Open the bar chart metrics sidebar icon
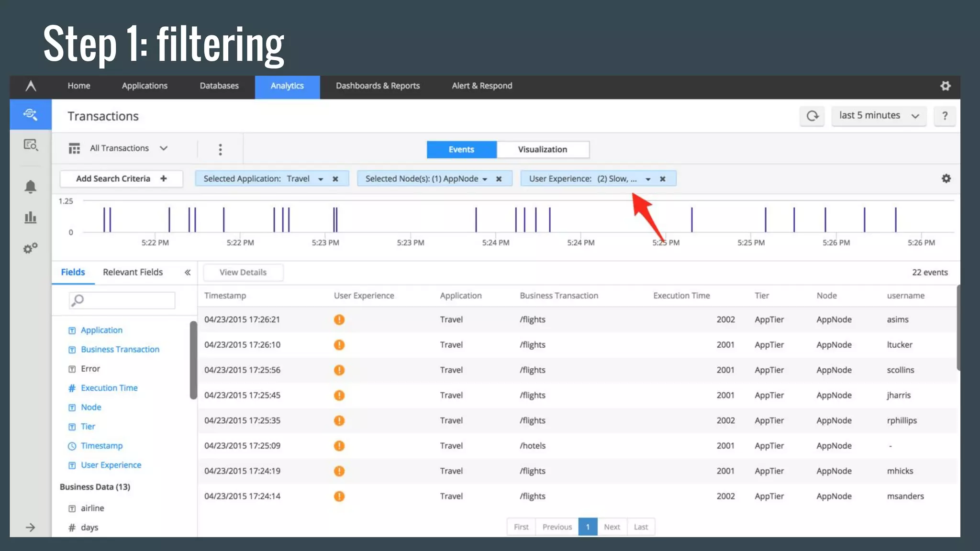Screen dimensions: 980x551 coord(30,218)
